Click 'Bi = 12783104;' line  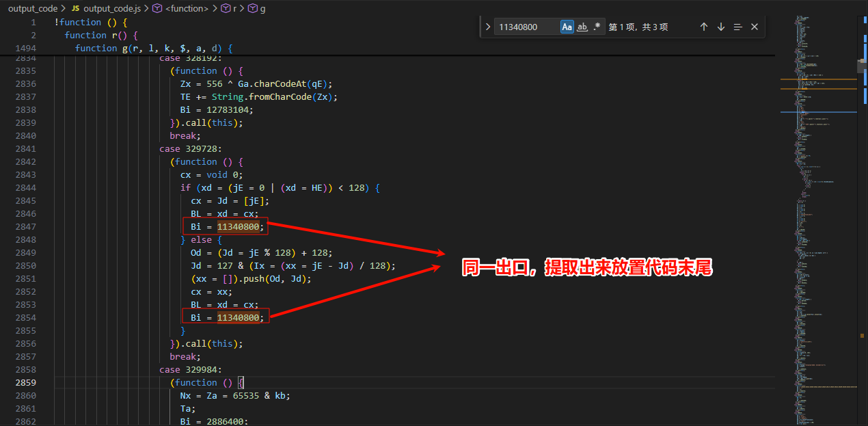point(217,109)
